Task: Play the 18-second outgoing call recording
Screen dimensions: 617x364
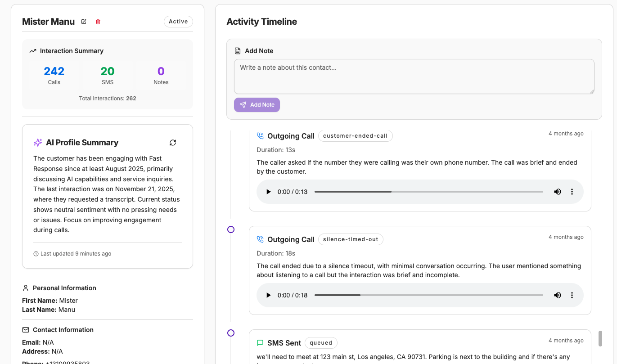Action: [x=269, y=295]
